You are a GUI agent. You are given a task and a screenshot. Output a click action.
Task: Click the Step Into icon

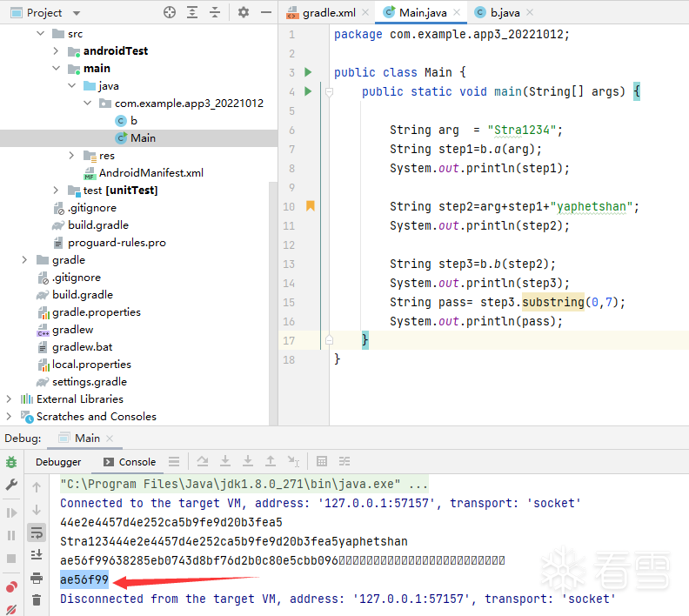pos(225,461)
